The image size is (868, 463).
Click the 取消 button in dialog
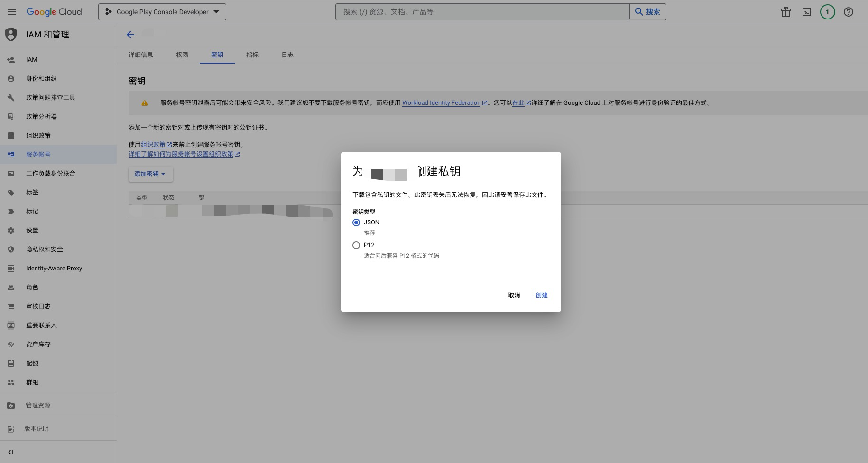pyautogui.click(x=514, y=296)
